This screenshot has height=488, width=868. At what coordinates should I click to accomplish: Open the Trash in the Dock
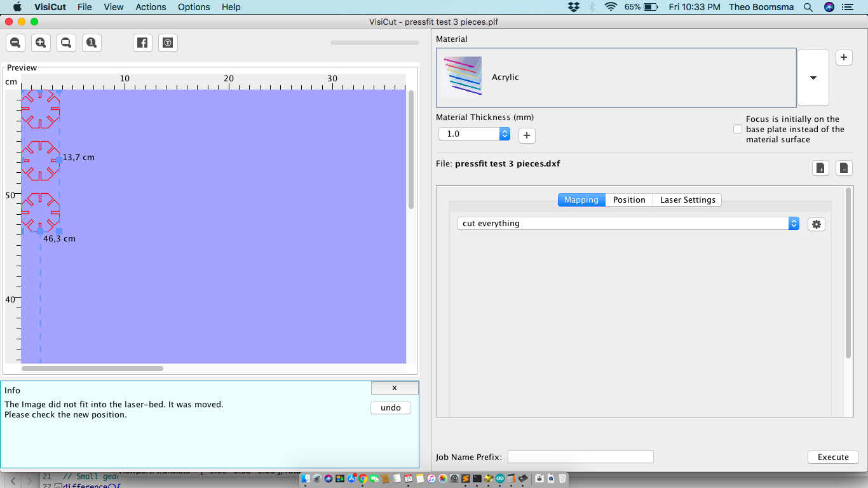(x=562, y=478)
